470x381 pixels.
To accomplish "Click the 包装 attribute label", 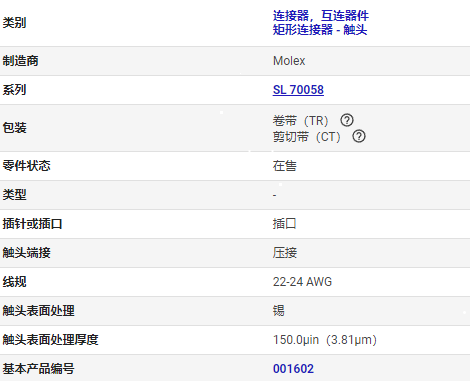I will click(14, 128).
